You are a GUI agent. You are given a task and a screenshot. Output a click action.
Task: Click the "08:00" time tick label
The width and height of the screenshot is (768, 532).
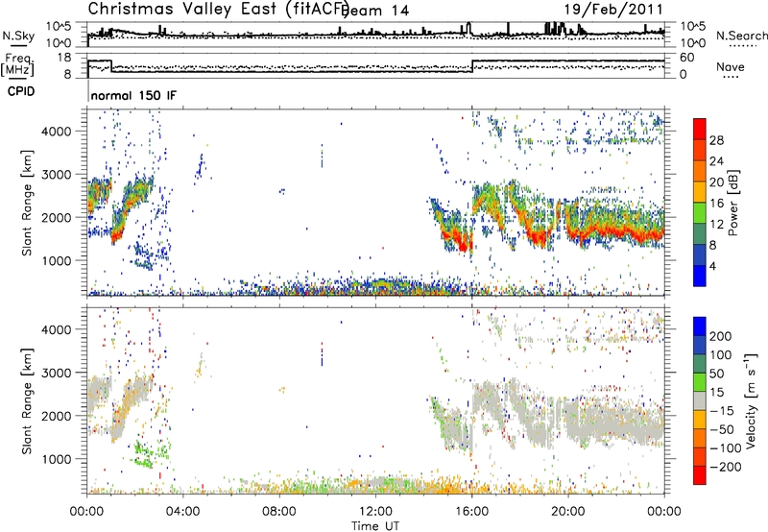point(279,512)
